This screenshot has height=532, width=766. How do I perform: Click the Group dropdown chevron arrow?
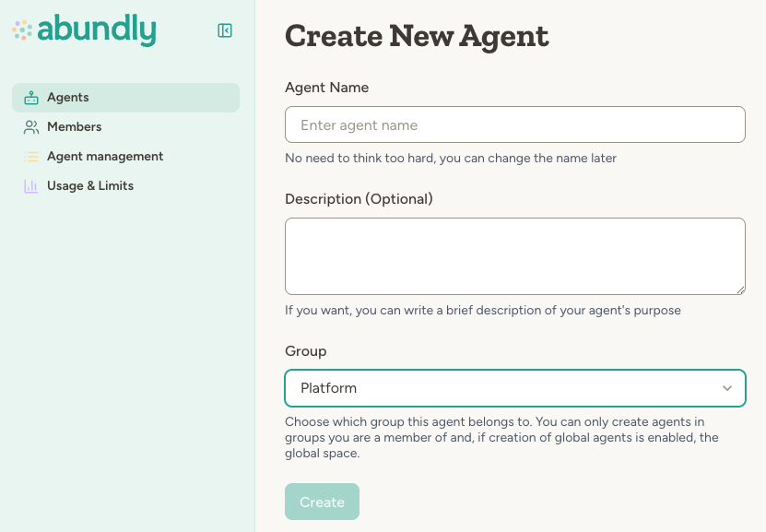click(x=727, y=388)
